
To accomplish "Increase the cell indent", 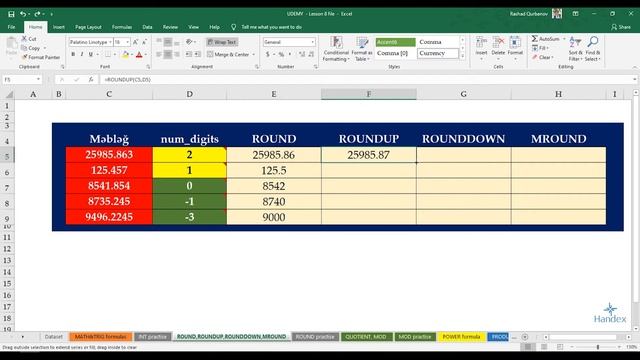I will tap(198, 54).
